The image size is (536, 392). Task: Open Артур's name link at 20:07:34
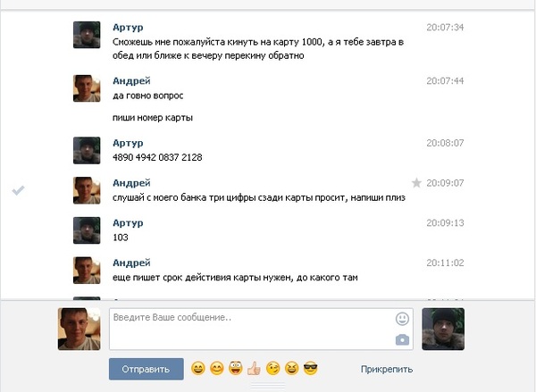click(x=128, y=28)
